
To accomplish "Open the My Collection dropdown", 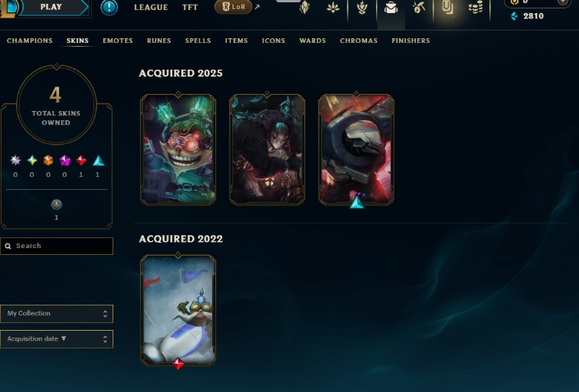I will [57, 313].
